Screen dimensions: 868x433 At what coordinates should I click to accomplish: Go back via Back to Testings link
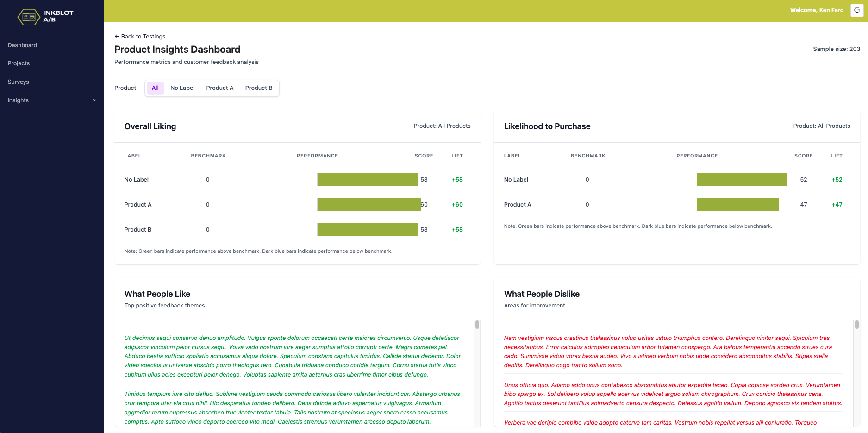[140, 37]
